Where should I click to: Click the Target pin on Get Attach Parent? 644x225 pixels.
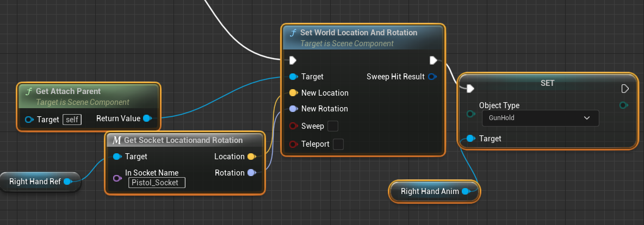(x=29, y=120)
